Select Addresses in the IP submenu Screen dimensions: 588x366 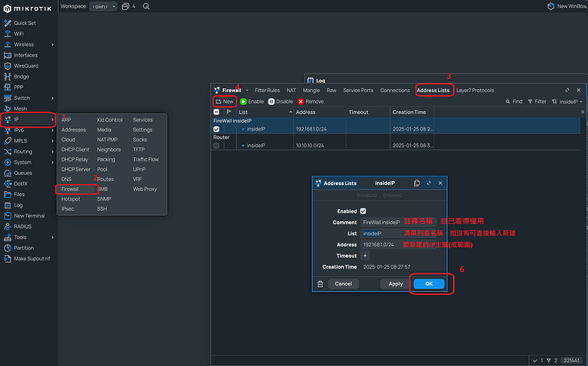click(x=74, y=130)
